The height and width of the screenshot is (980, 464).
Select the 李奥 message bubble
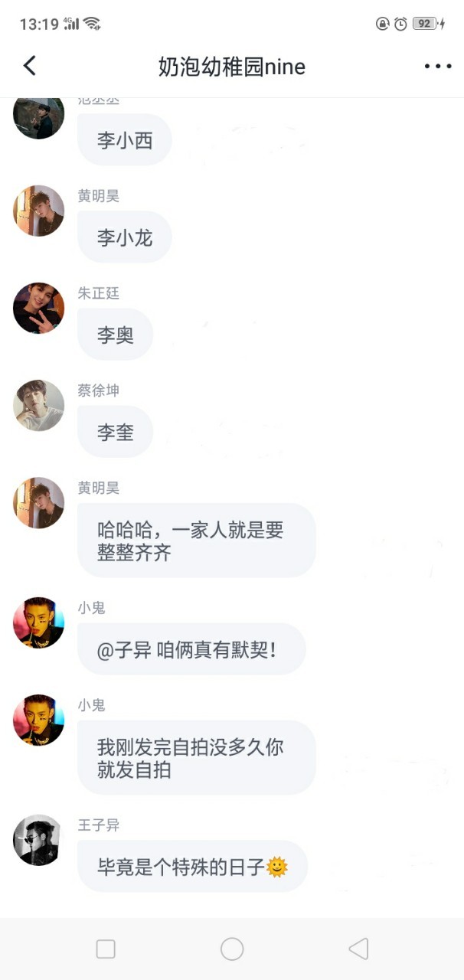(116, 334)
